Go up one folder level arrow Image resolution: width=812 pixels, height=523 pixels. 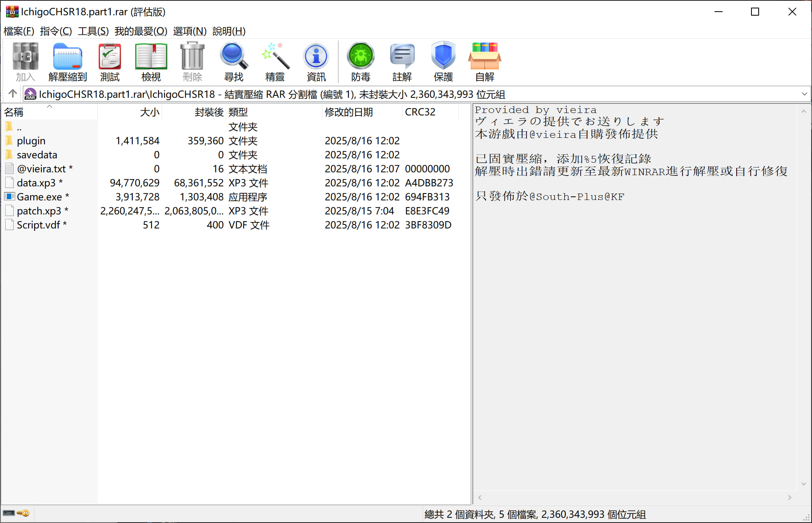pos(12,94)
